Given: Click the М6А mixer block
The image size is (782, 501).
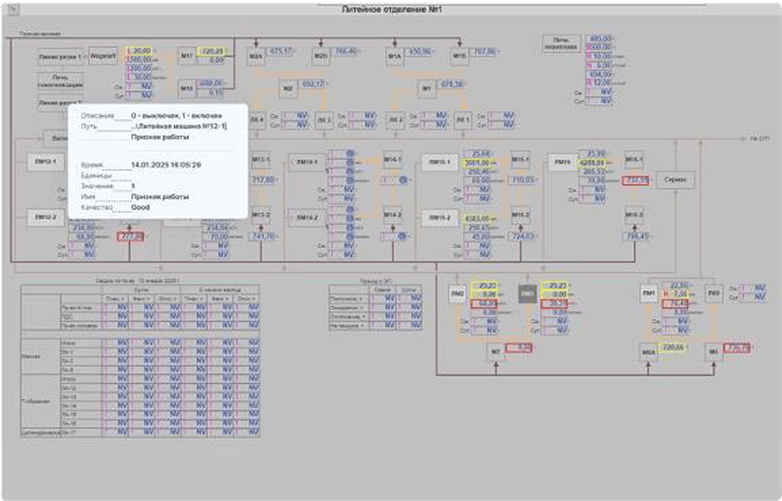Looking at the screenshot, I should 647,351.
